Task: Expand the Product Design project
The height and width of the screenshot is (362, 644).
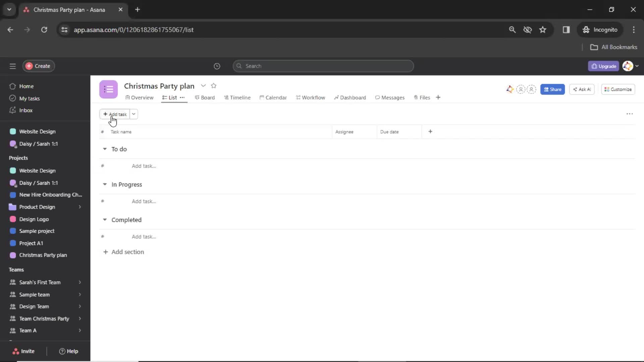Action: pyautogui.click(x=79, y=207)
